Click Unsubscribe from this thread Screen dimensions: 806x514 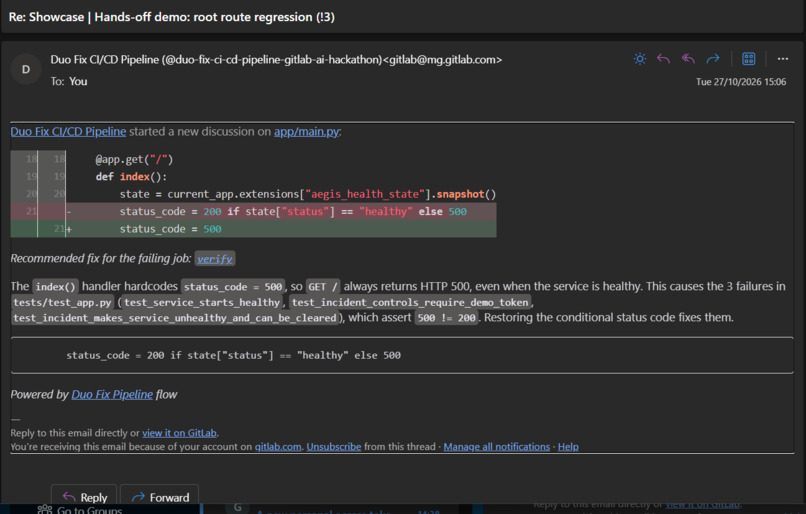(334, 447)
